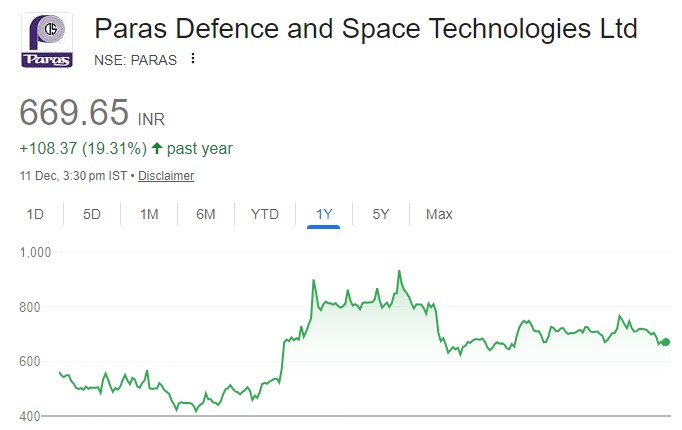This screenshot has width=682, height=430.
Task: Click the green up arrow icon
Action: pos(157,149)
